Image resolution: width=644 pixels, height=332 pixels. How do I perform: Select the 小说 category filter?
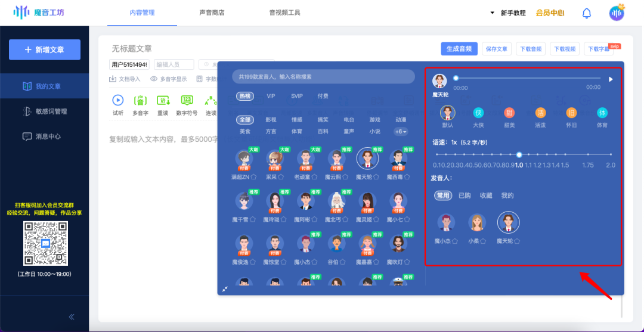point(374,132)
